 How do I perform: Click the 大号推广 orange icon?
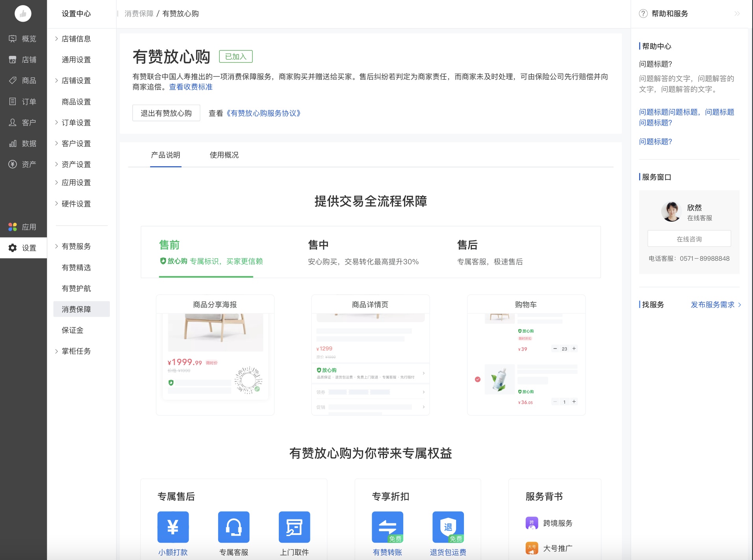pyautogui.click(x=532, y=548)
